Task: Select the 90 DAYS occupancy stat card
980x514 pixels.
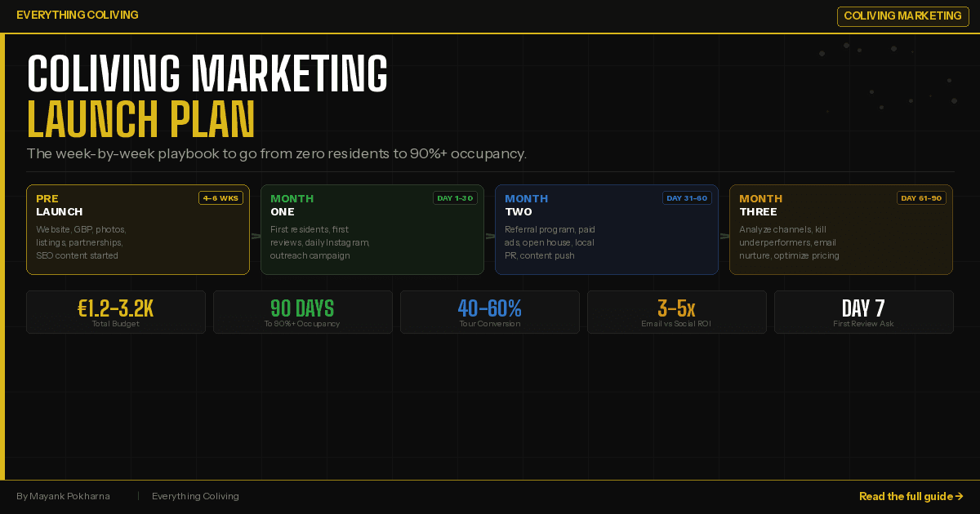Action: (x=302, y=312)
